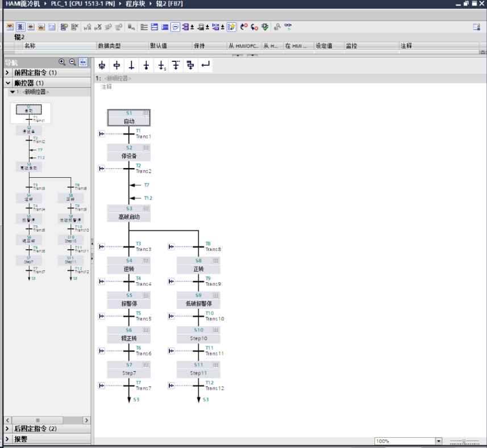Collapse the 顺控器 (1) section

7,83
